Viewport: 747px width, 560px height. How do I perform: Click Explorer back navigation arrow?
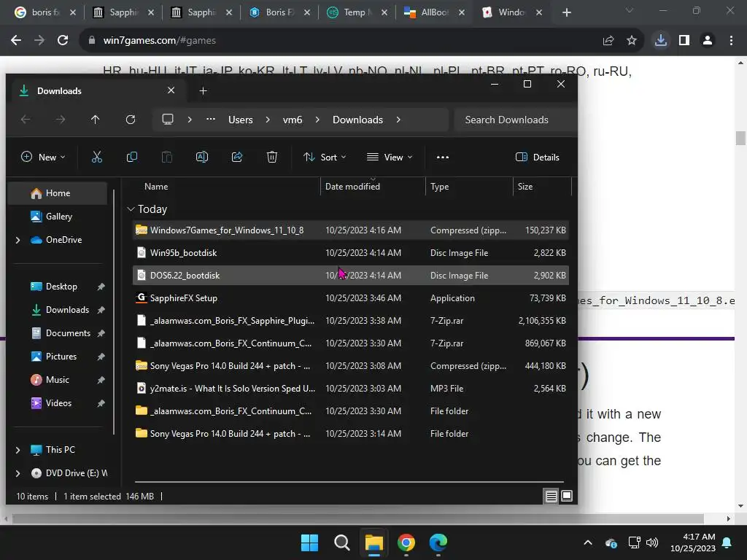[x=26, y=120]
